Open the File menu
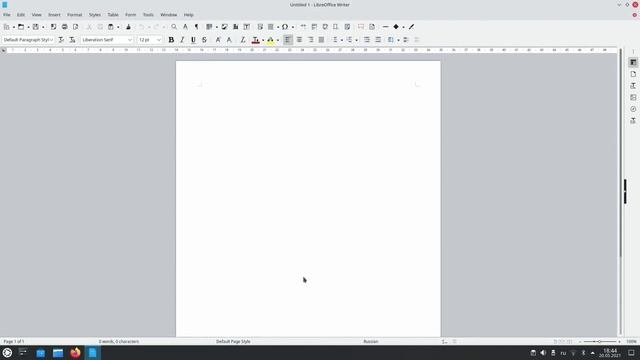This screenshot has width=640, height=360. (7, 15)
